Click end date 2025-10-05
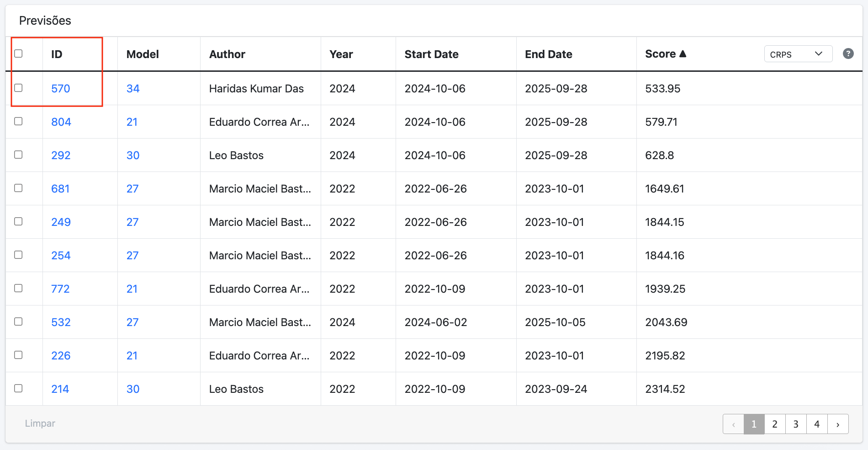This screenshot has height=450, width=868. point(555,322)
